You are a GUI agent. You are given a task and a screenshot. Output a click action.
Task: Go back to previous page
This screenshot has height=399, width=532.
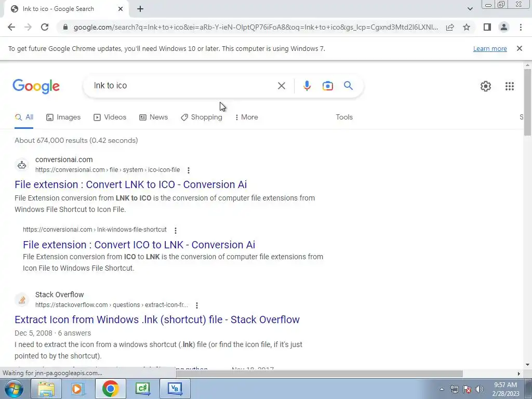[11, 27]
